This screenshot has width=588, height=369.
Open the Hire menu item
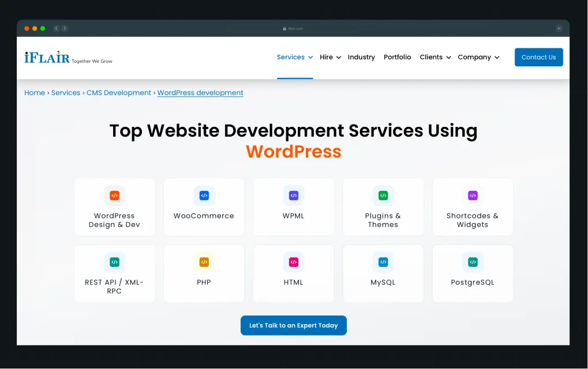(x=326, y=57)
